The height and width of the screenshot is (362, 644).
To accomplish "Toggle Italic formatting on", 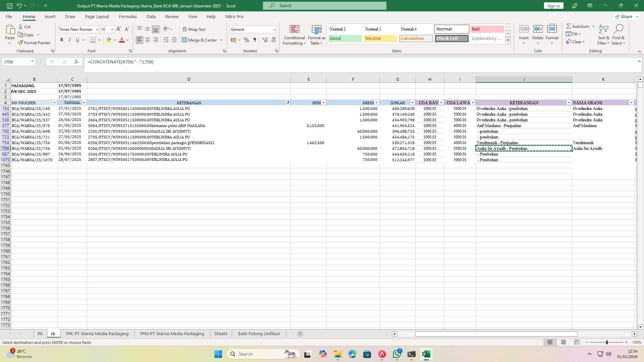I will click(70, 40).
